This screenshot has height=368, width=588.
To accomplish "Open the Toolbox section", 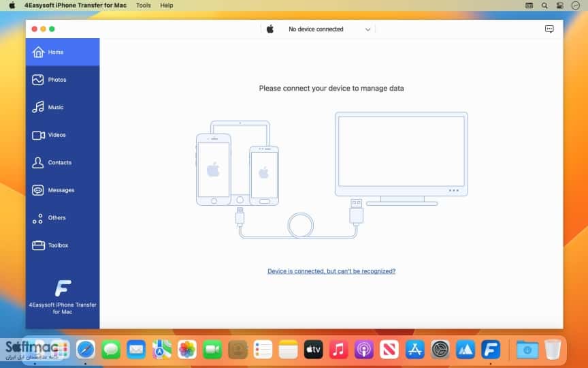I will pyautogui.click(x=63, y=245).
